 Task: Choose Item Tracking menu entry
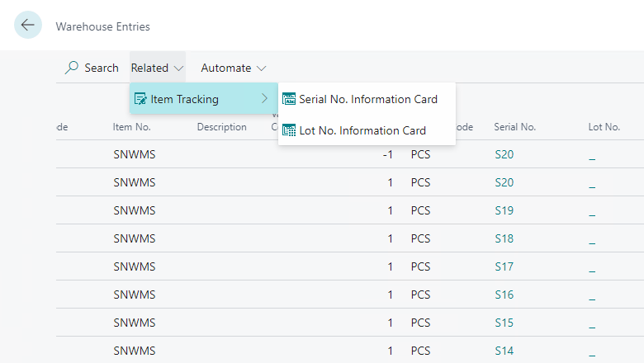204,98
